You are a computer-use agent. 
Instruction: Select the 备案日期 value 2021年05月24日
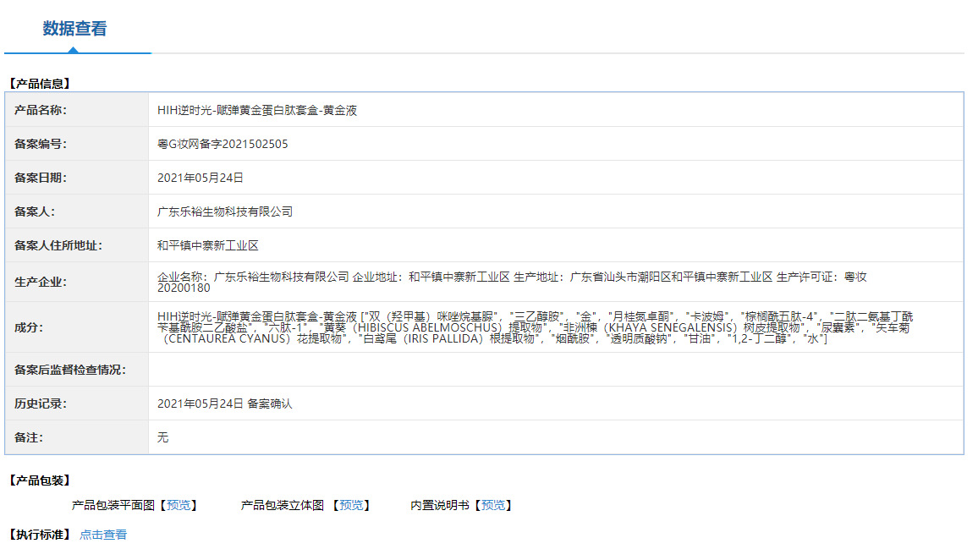(x=201, y=178)
